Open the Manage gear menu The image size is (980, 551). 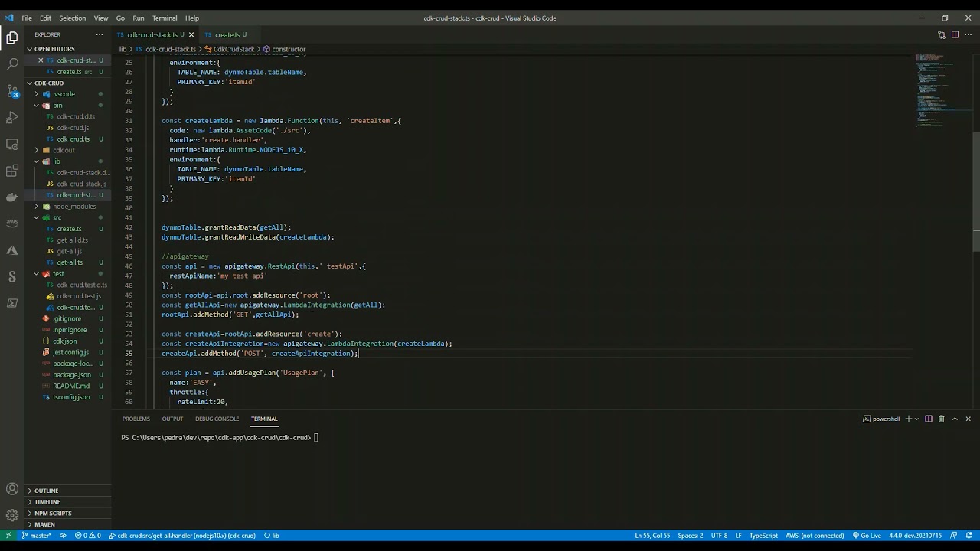coord(12,515)
